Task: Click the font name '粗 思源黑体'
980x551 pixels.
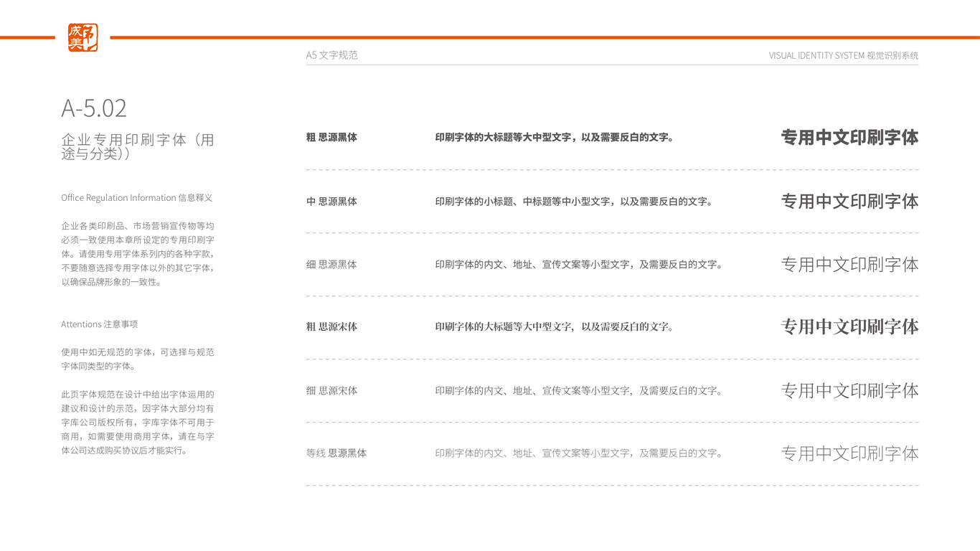Action: 331,137
